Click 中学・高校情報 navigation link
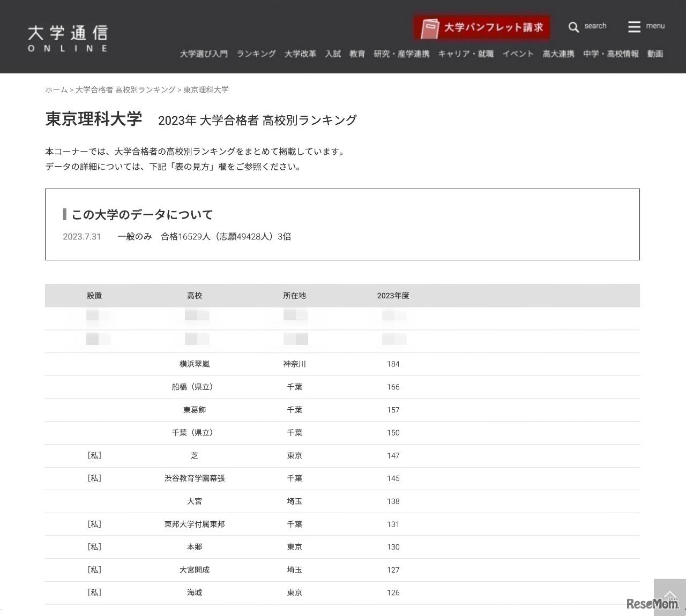This screenshot has height=616, width=686. point(610,54)
